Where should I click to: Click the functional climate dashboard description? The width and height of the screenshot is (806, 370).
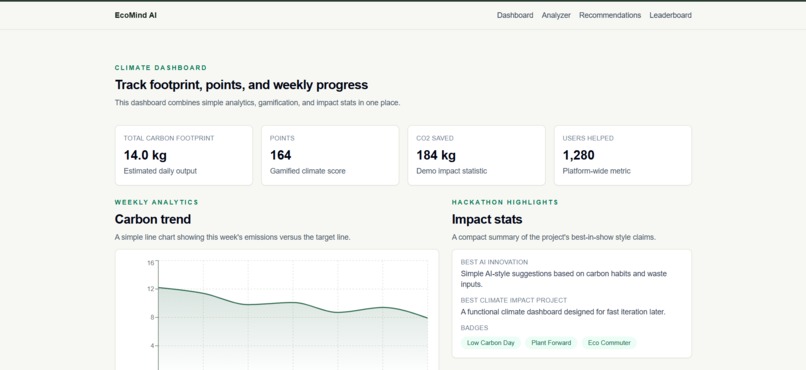563,312
